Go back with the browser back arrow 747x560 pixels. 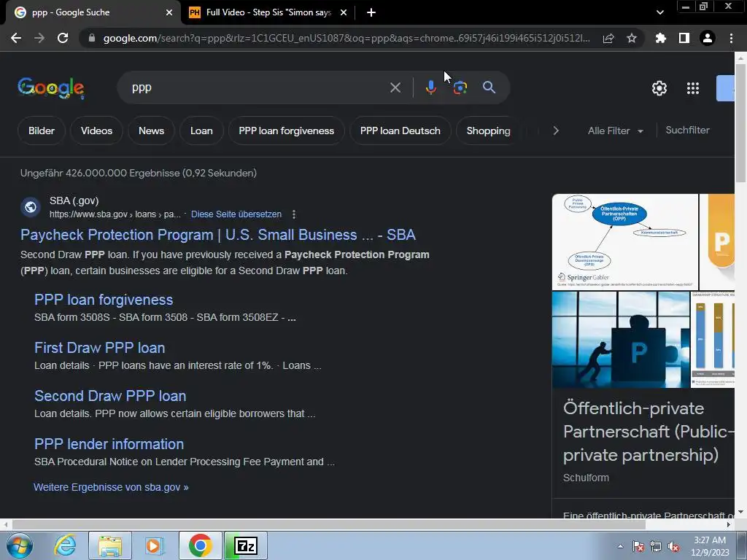(x=16, y=38)
